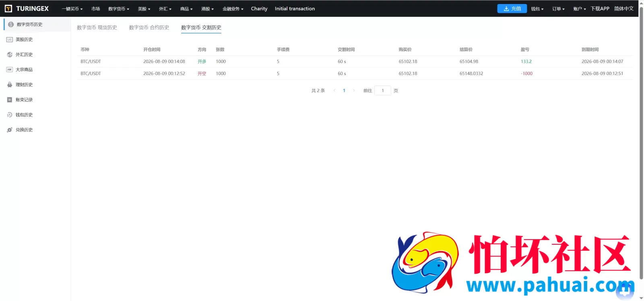Viewport: 644px width, 301px height.
Task: Open 大宗商品 in the sidebar
Action: click(24, 70)
